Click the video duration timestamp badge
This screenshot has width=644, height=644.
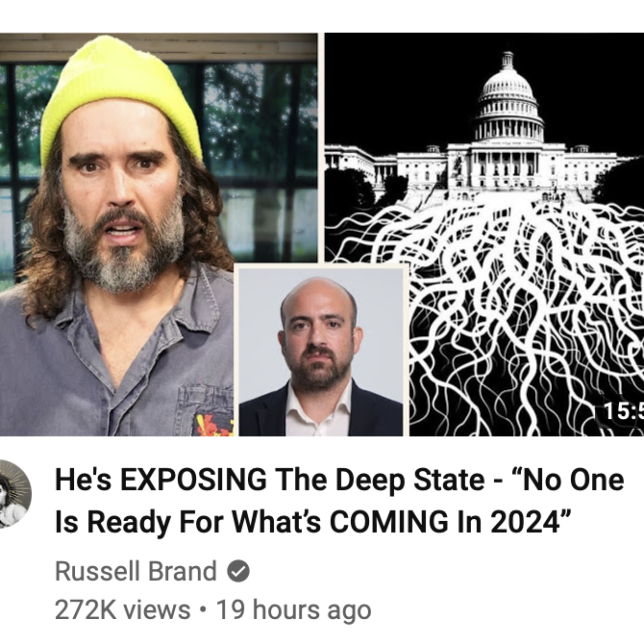coord(620,412)
